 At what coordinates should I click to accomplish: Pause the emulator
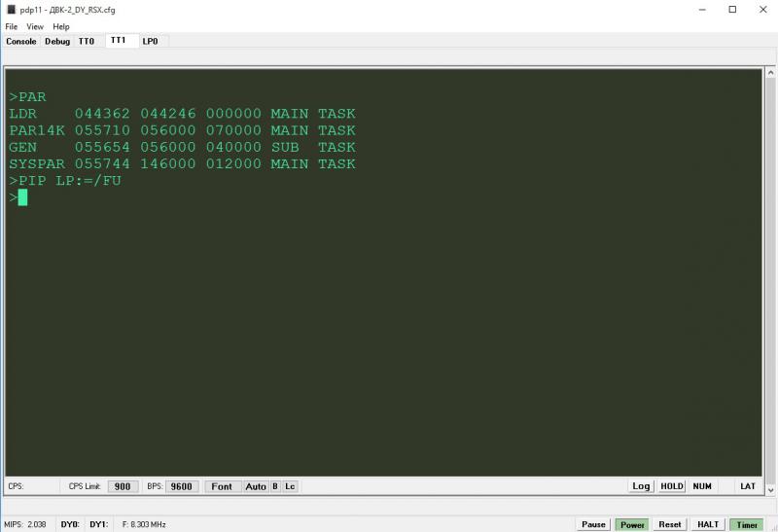593,524
